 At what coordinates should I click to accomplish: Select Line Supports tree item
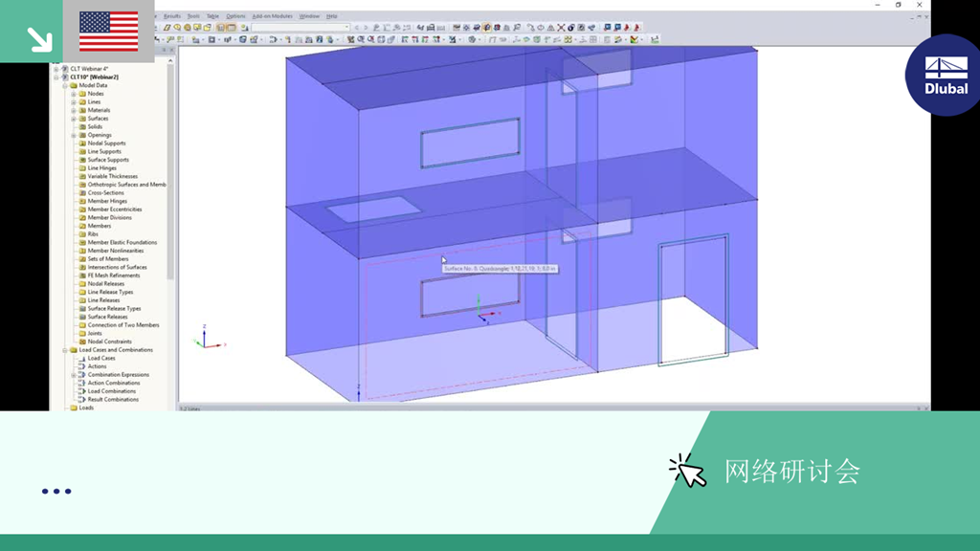tap(104, 151)
